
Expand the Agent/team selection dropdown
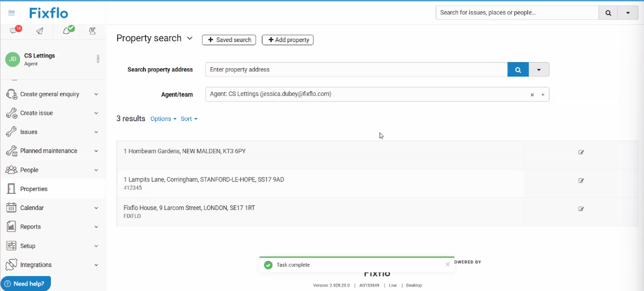click(543, 95)
